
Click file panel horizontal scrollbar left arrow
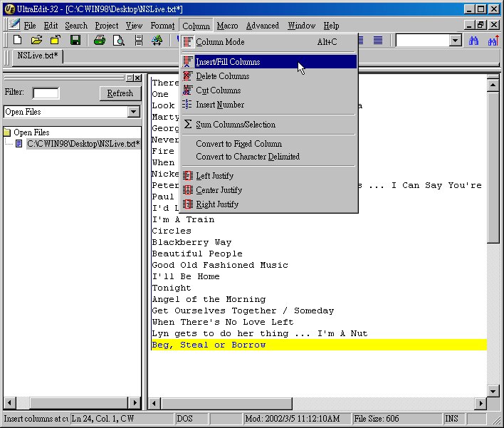click(x=9, y=402)
